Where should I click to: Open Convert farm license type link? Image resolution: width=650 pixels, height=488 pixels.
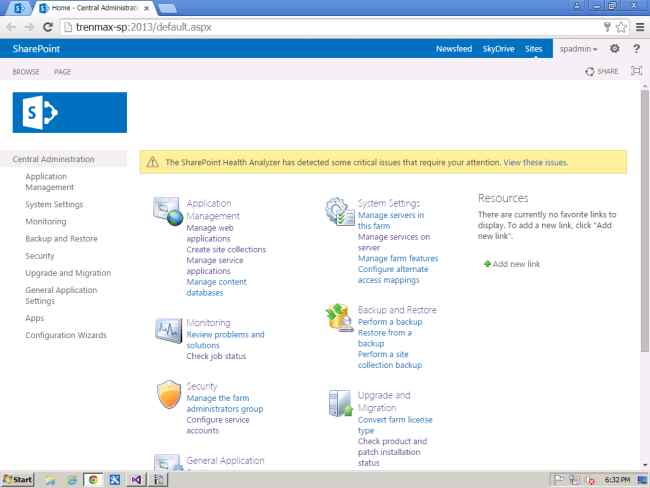(x=395, y=425)
